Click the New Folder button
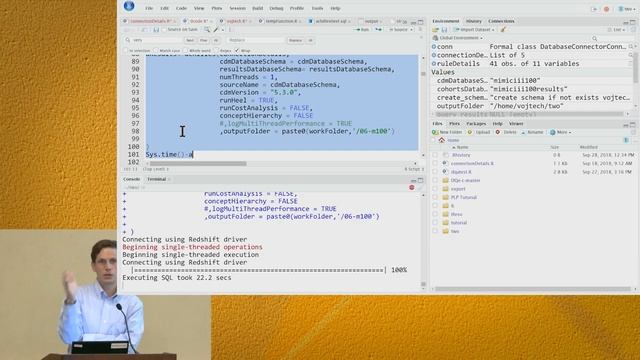 click(447, 132)
